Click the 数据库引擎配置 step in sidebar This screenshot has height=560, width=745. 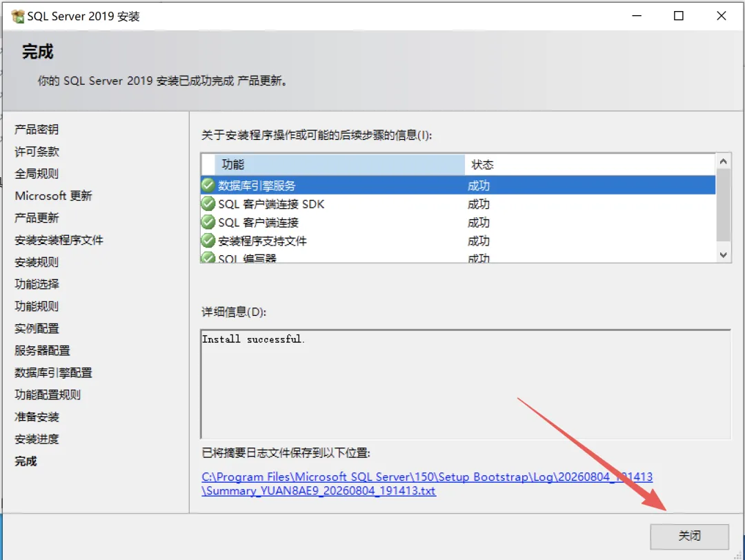click(53, 372)
